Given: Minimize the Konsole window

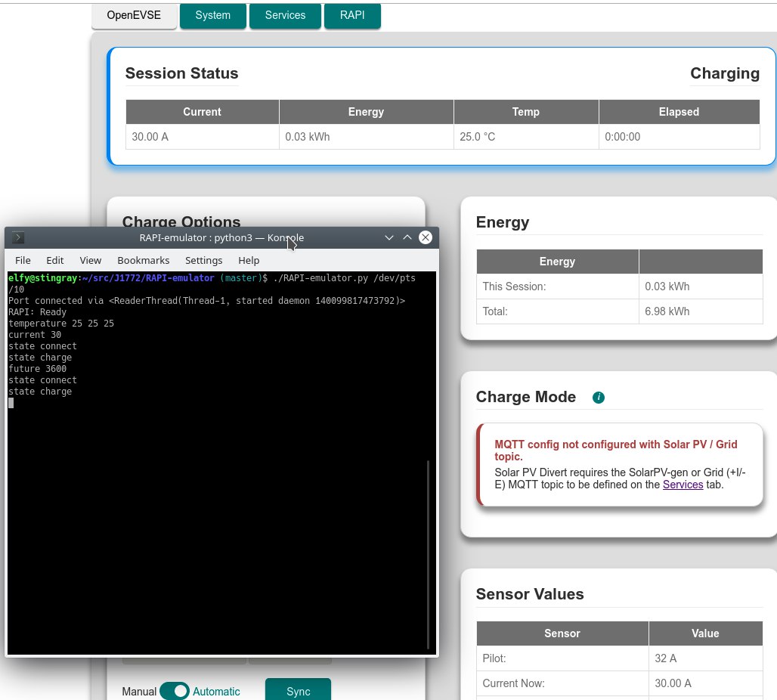Looking at the screenshot, I should (x=389, y=237).
